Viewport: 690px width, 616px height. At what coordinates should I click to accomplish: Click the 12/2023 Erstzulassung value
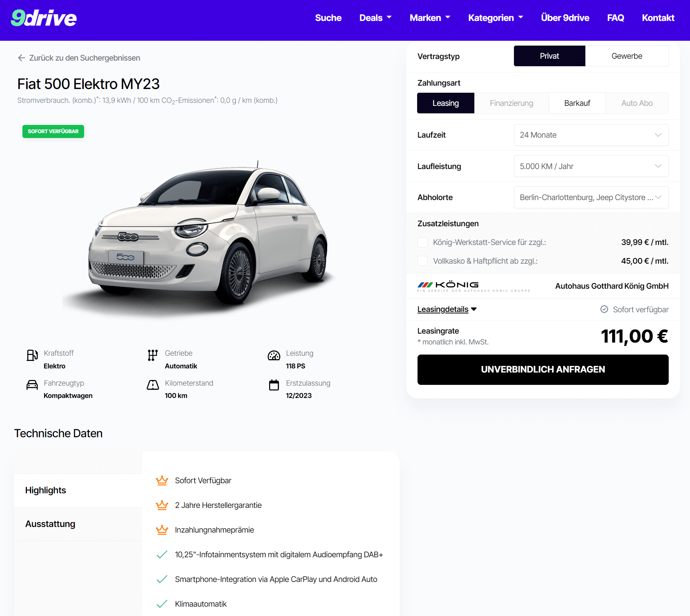[299, 396]
